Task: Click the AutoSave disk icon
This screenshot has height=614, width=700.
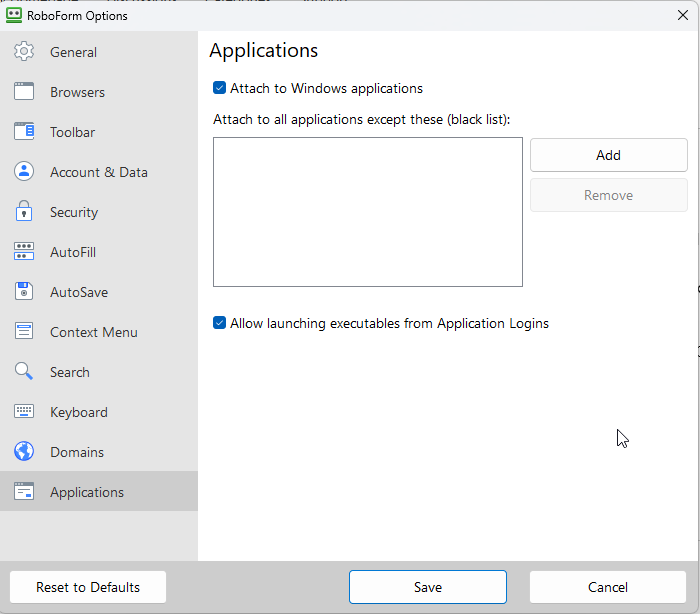Action: (24, 292)
